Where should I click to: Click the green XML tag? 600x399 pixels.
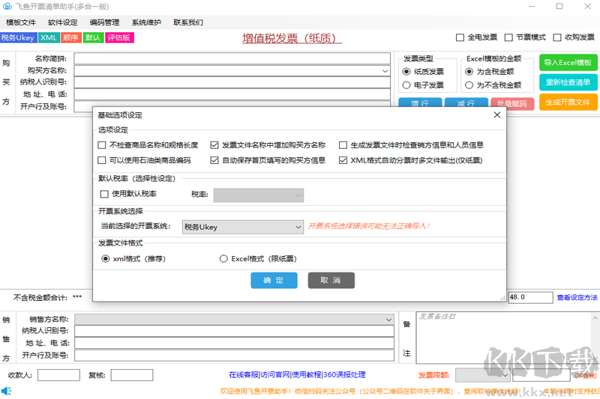click(49, 37)
